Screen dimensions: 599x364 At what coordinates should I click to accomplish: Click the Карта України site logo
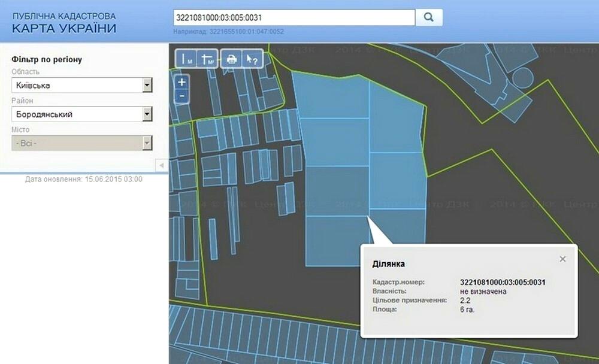pyautogui.click(x=64, y=23)
